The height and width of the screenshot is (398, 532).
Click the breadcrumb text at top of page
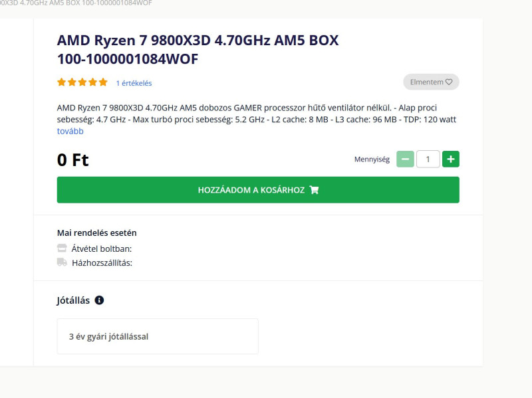point(76,3)
